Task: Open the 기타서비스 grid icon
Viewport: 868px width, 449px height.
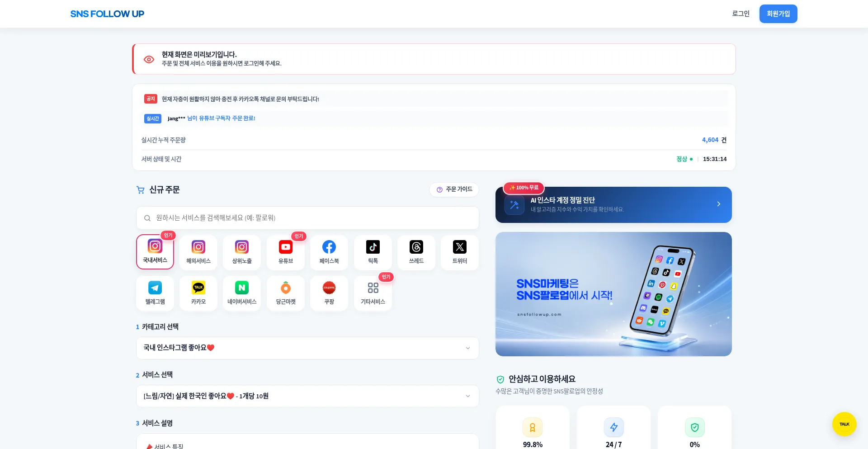Action: [x=373, y=288]
